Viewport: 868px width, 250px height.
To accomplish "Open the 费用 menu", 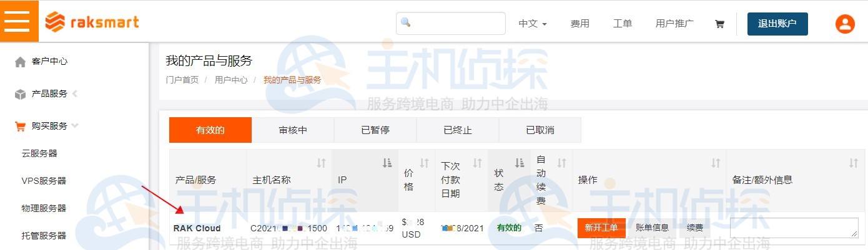I will point(579,24).
